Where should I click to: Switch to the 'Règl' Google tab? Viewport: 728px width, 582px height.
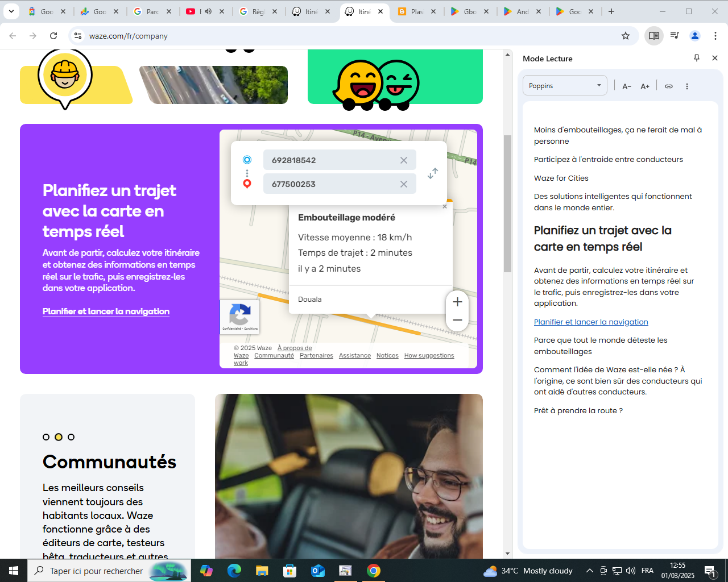[x=258, y=11]
